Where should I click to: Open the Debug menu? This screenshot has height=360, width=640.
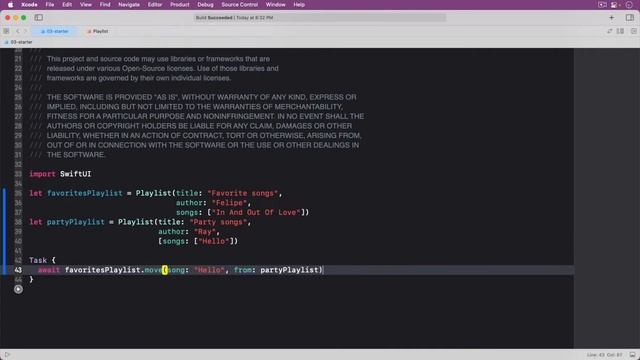(205, 4)
